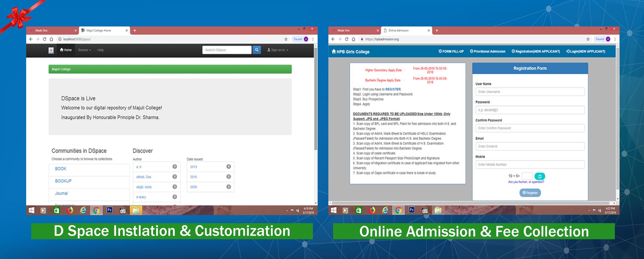The image size is (644, 259).
Task: Reload the hpbadmission.org page
Action: (346, 39)
